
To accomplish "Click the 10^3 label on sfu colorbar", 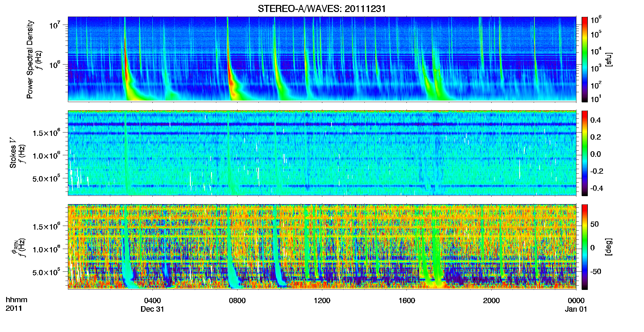I will 596,68.
